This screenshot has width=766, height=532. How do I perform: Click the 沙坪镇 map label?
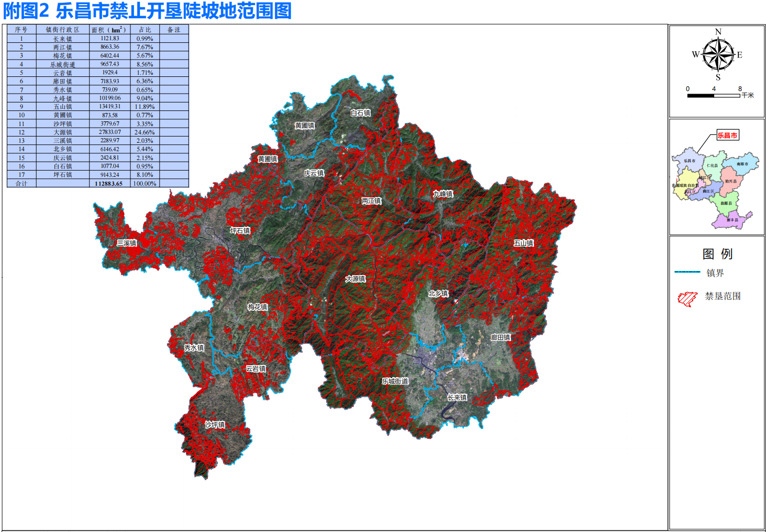point(215,425)
